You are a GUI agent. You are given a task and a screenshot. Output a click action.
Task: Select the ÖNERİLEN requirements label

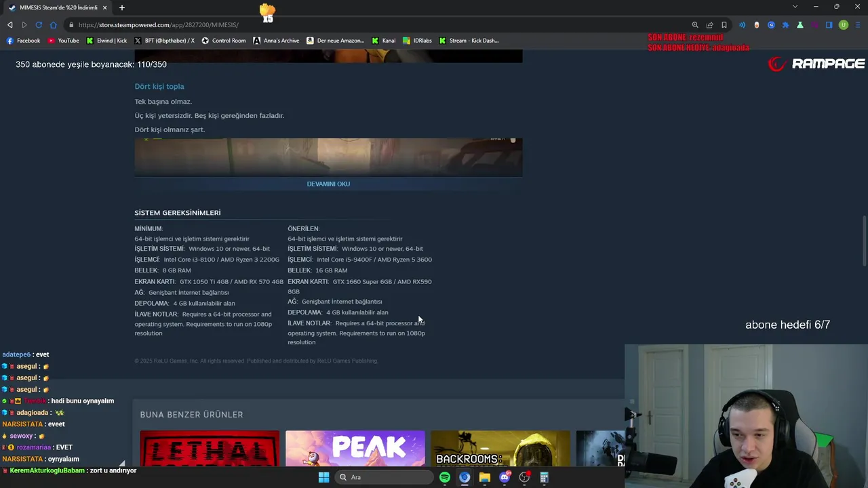[x=304, y=229]
